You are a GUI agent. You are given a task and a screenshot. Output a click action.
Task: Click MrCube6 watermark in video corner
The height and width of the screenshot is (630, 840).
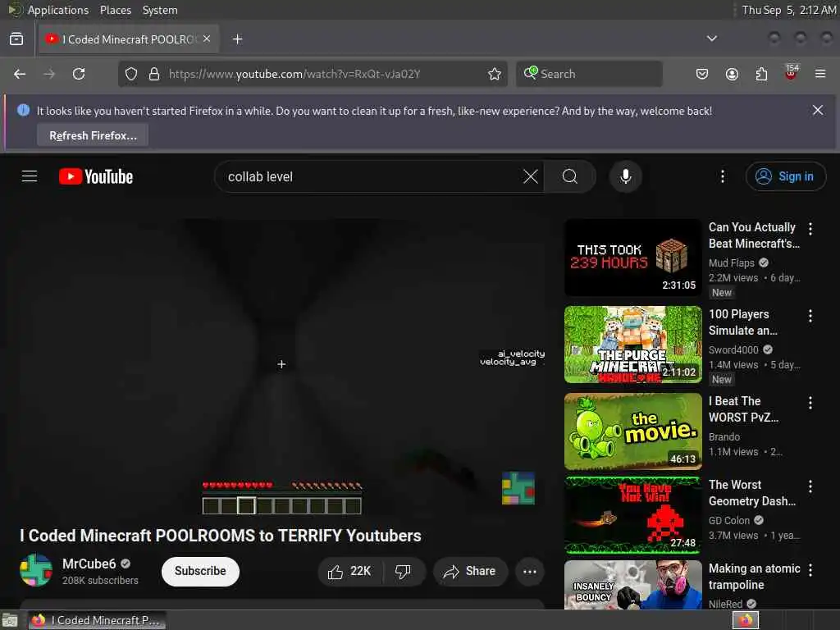pos(518,488)
